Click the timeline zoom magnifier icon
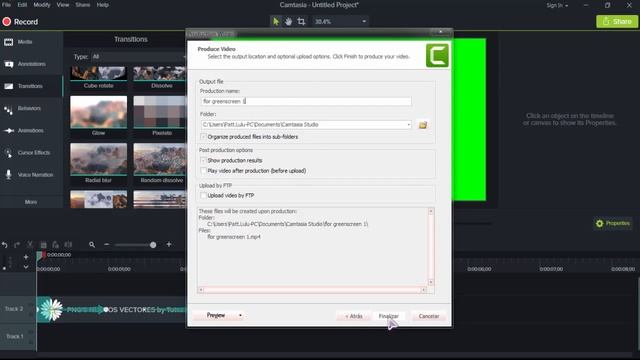 [92, 244]
